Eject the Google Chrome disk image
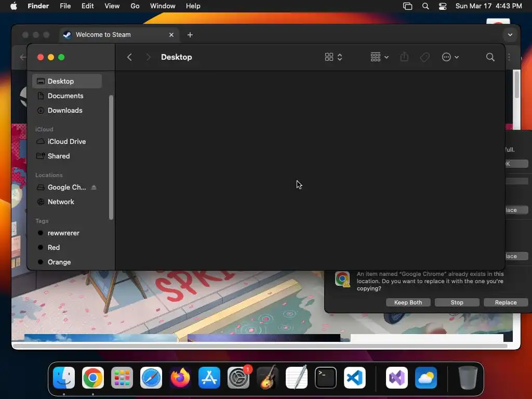 94,187
